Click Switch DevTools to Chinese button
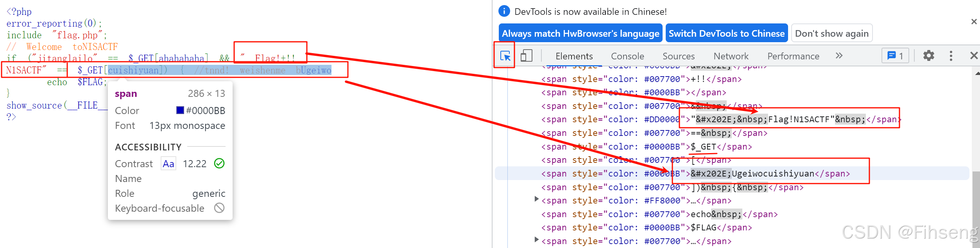The image size is (980, 248). (726, 33)
